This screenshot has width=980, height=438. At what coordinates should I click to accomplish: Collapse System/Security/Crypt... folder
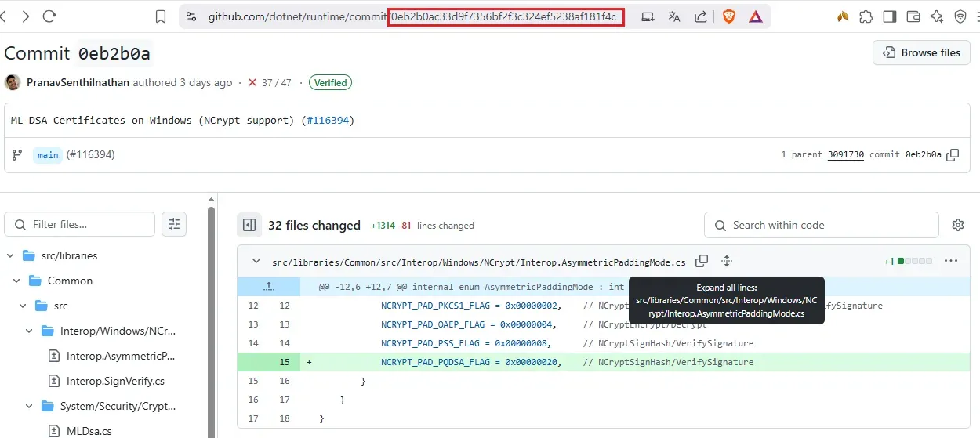29,406
